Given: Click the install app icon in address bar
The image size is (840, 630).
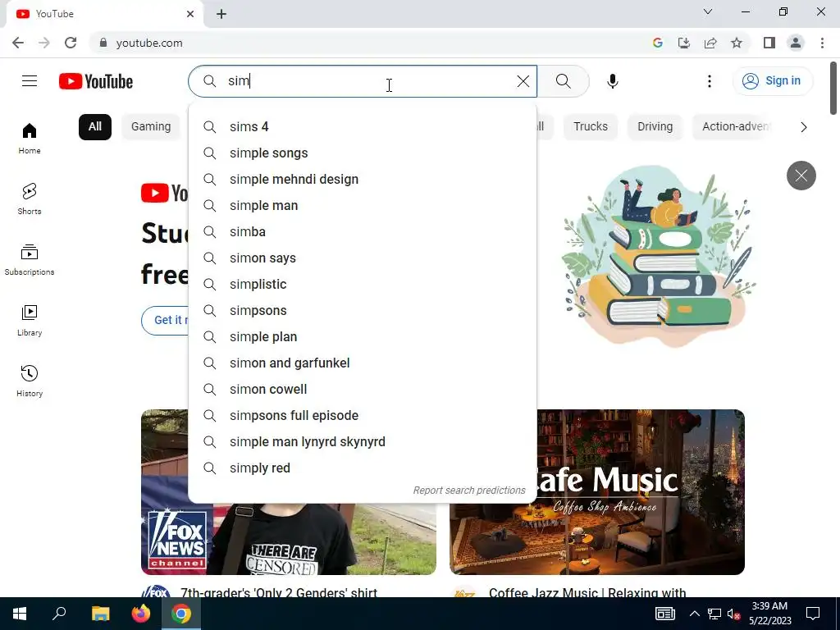Looking at the screenshot, I should click(x=683, y=43).
